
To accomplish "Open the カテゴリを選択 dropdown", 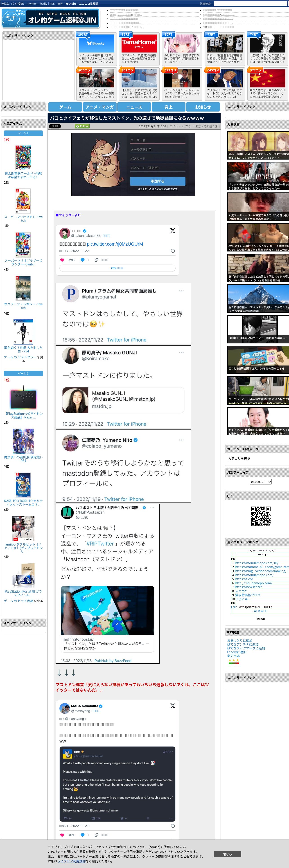I will coord(258,458).
